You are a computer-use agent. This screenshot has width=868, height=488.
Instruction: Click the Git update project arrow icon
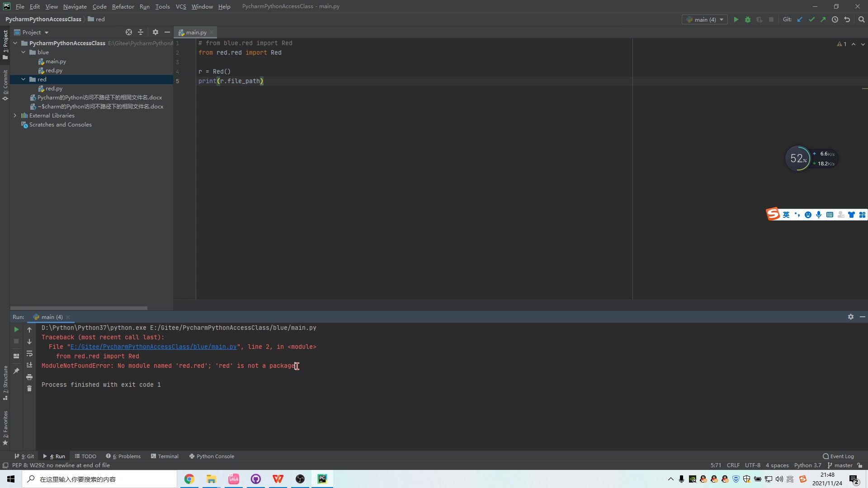pos(800,19)
